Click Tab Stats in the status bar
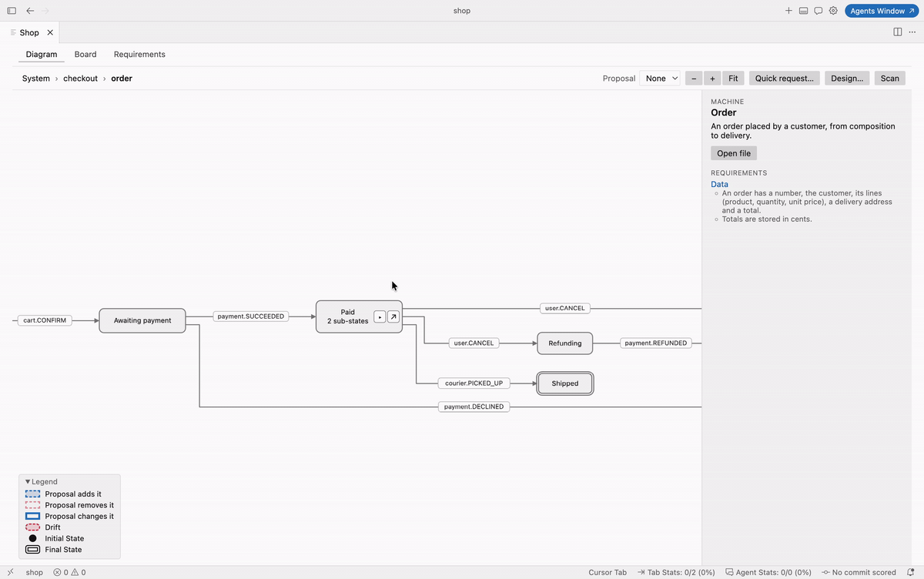 click(x=677, y=572)
